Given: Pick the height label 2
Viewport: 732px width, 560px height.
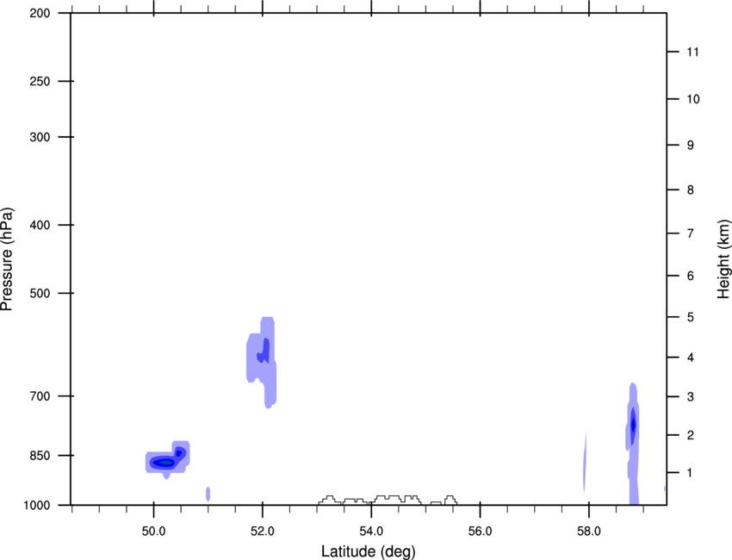Looking at the screenshot, I should point(690,435).
